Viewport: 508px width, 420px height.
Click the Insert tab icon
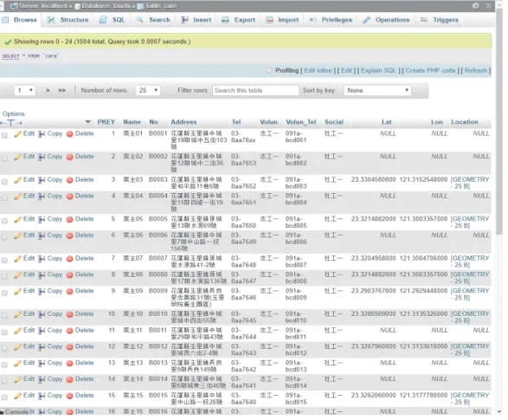click(x=184, y=20)
